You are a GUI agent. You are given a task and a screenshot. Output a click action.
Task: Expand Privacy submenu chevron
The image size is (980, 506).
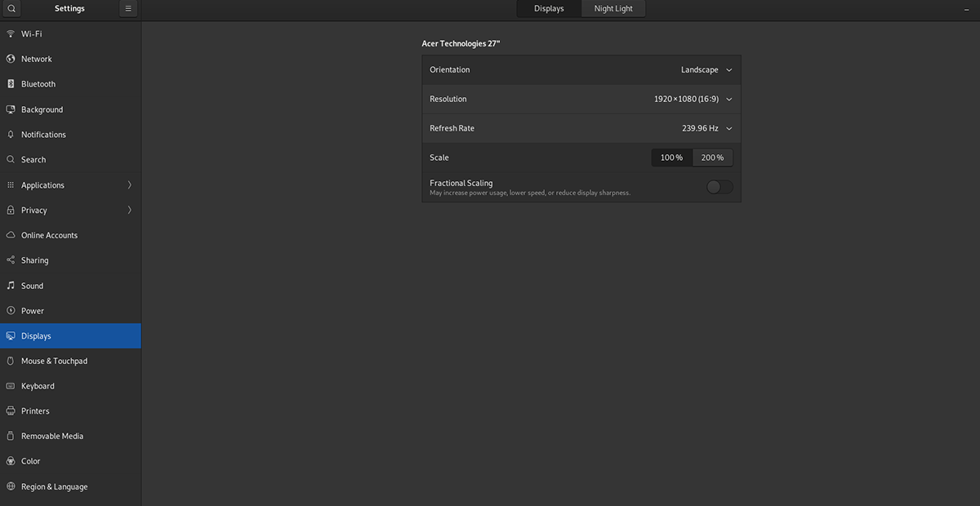[x=129, y=210]
